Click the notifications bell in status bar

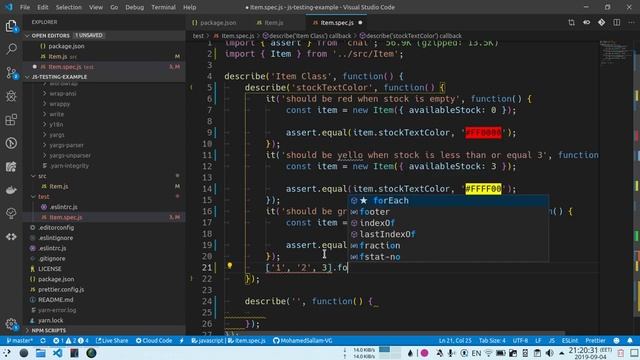click(630, 340)
